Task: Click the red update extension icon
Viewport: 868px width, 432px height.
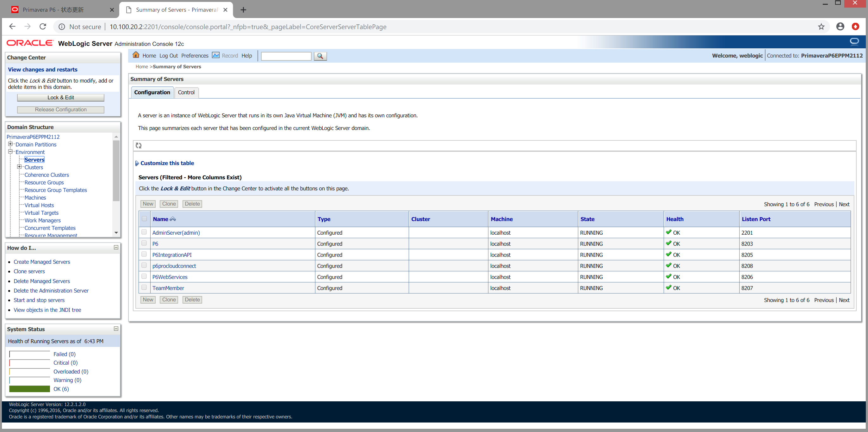Action: pyautogui.click(x=855, y=27)
